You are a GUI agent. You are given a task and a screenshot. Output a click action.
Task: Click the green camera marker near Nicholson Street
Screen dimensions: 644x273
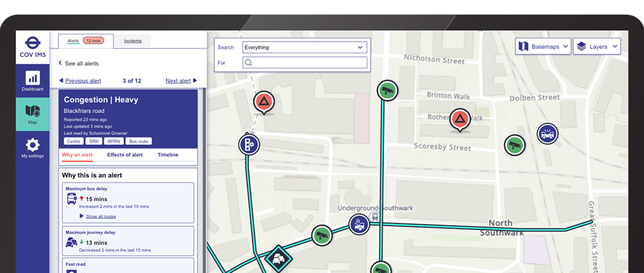tap(386, 90)
